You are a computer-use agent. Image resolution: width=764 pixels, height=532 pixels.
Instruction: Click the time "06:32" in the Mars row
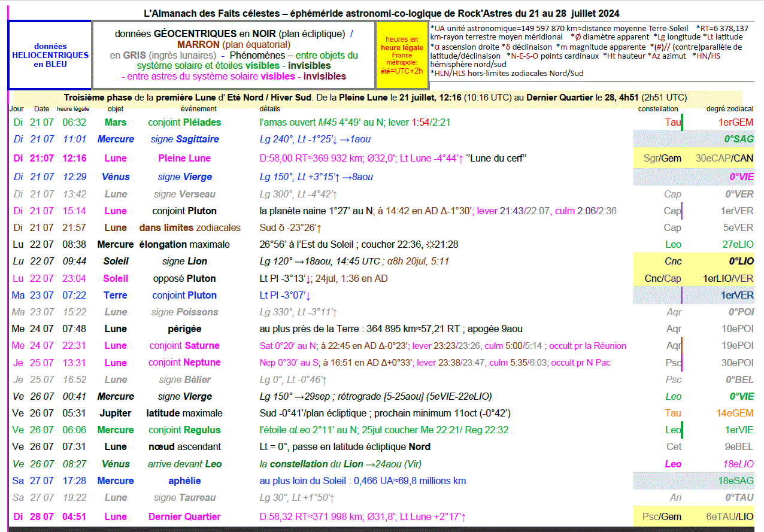(75, 122)
